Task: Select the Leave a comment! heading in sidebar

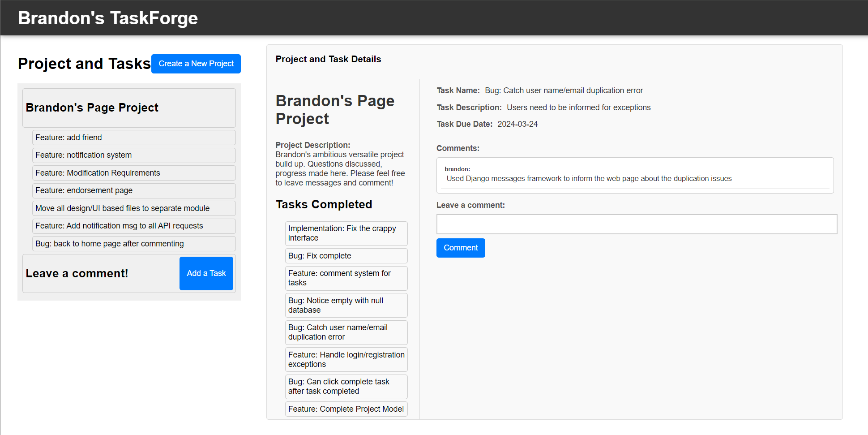Action: pyautogui.click(x=77, y=273)
